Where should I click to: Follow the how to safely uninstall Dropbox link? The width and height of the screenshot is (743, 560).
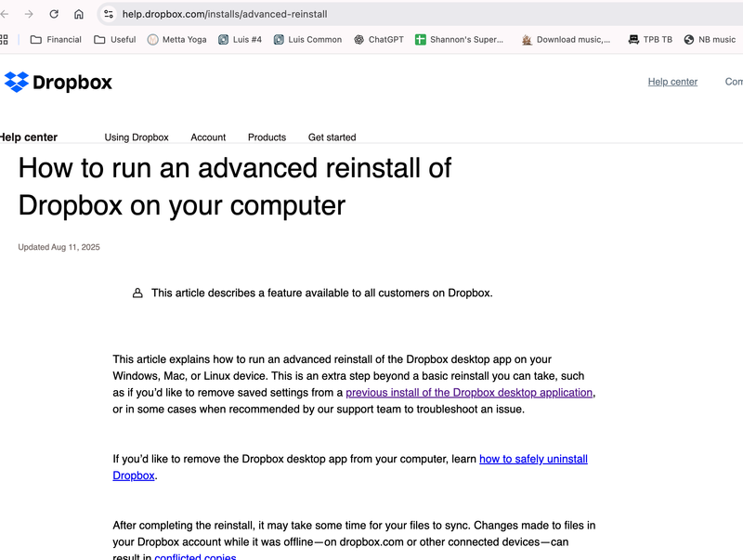(x=533, y=459)
